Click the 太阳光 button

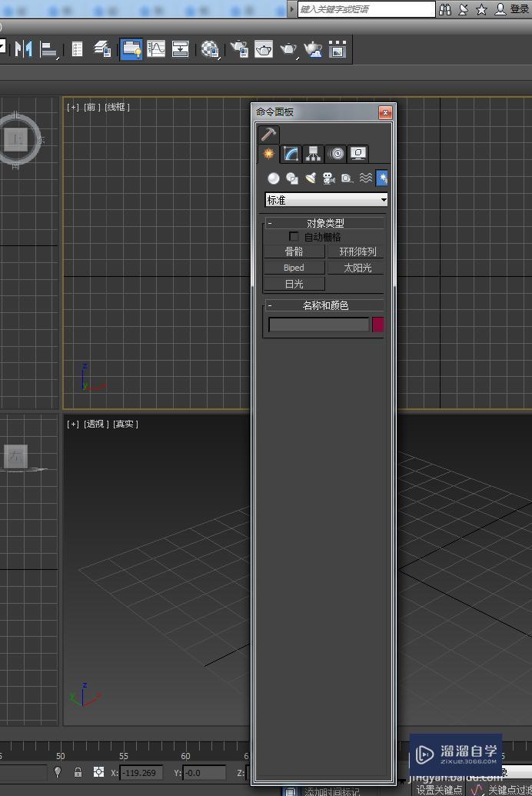357,268
